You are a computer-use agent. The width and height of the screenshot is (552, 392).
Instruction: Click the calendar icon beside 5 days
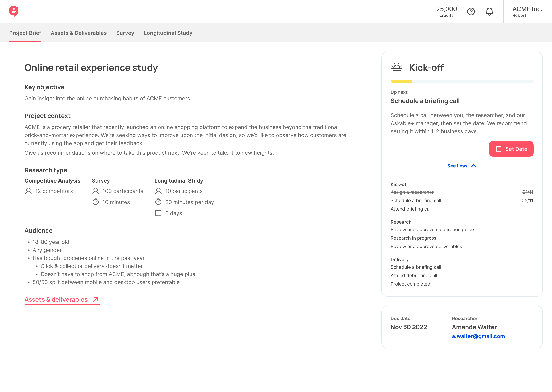(x=158, y=213)
